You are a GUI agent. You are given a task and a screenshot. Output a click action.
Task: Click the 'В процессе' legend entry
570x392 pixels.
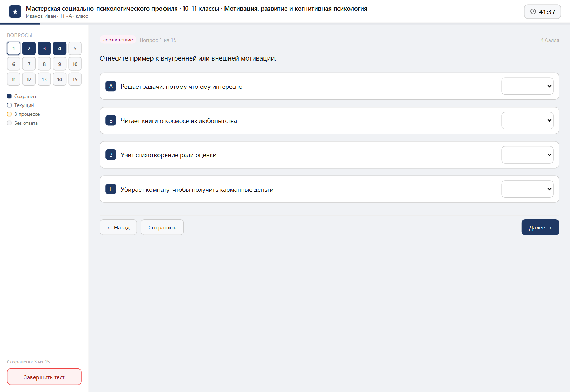pos(24,114)
